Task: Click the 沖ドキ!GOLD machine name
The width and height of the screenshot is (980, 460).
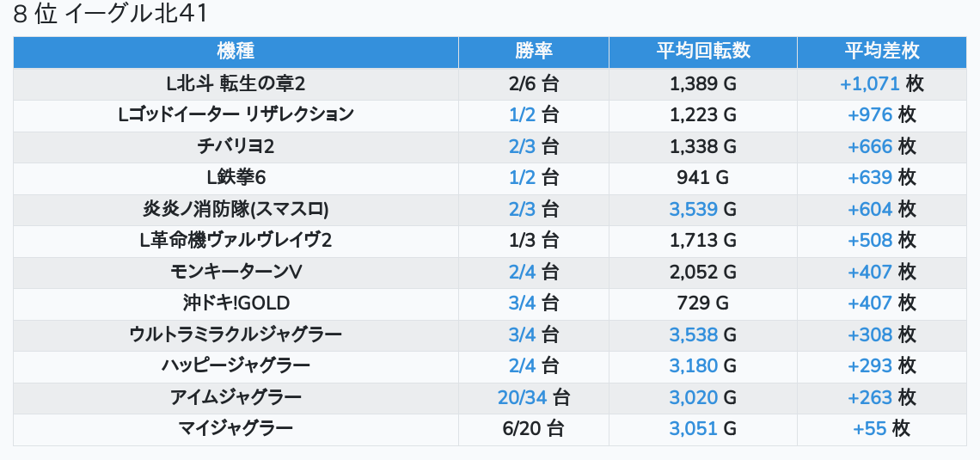Action: tap(236, 303)
